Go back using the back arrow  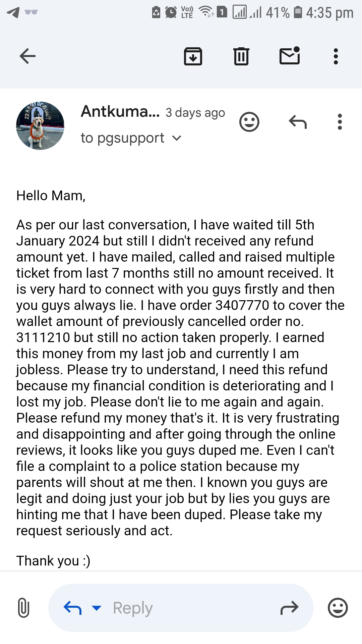(27, 56)
